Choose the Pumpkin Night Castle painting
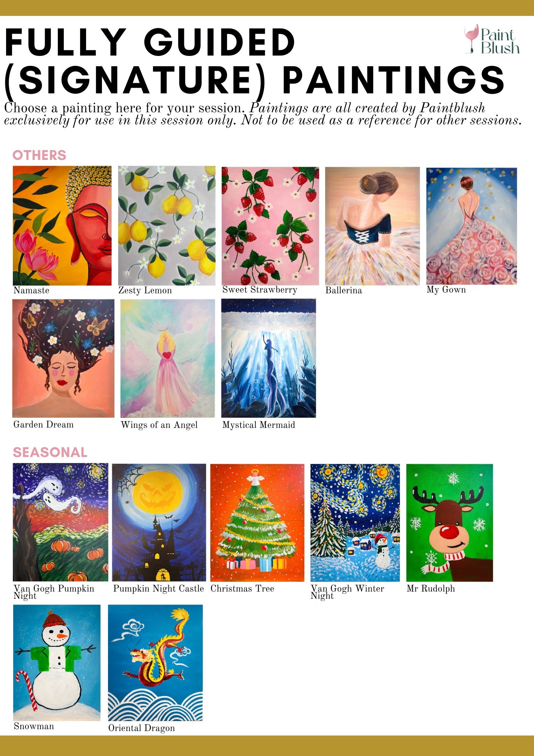 159,522
